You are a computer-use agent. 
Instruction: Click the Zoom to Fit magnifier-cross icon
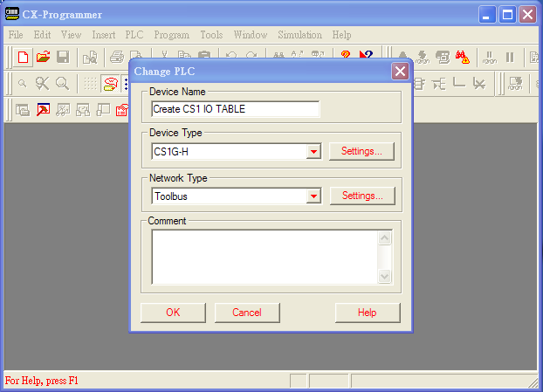click(x=42, y=84)
